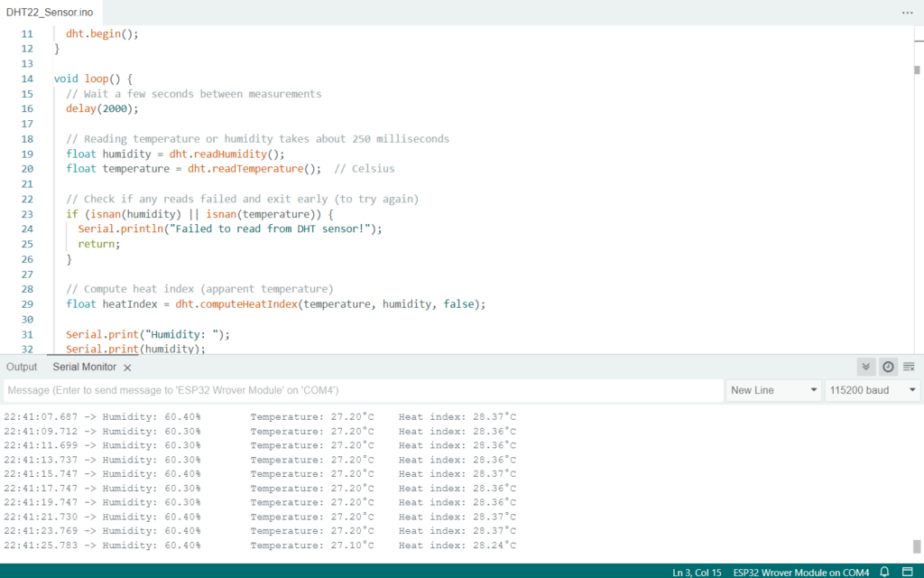Close the Serial Monitor tab

[x=127, y=368]
